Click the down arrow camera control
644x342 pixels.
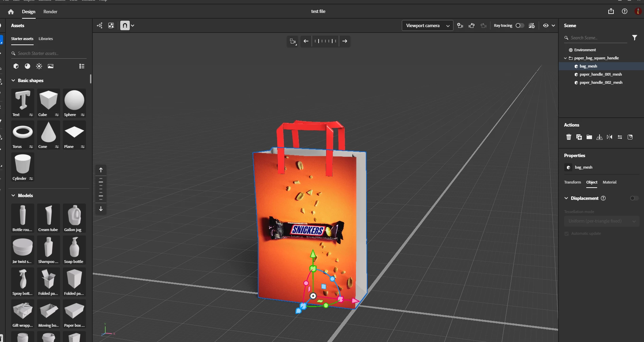[101, 209]
